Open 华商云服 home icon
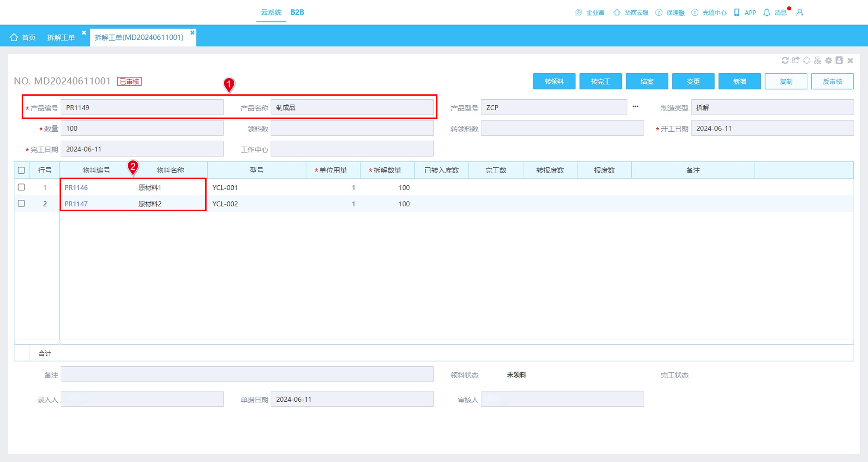This screenshot has width=868, height=462. [x=616, y=12]
